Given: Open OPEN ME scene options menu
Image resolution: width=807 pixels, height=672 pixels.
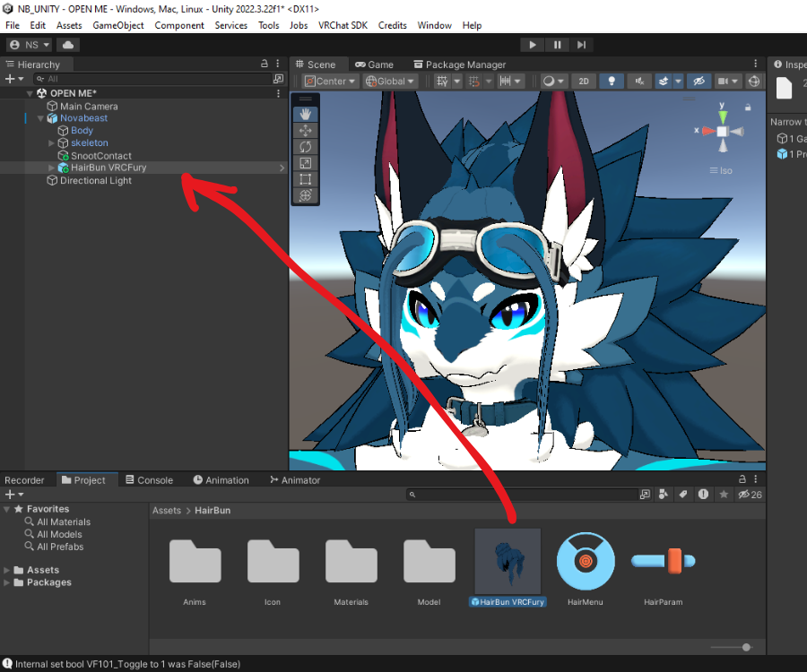Looking at the screenshot, I should [x=279, y=93].
